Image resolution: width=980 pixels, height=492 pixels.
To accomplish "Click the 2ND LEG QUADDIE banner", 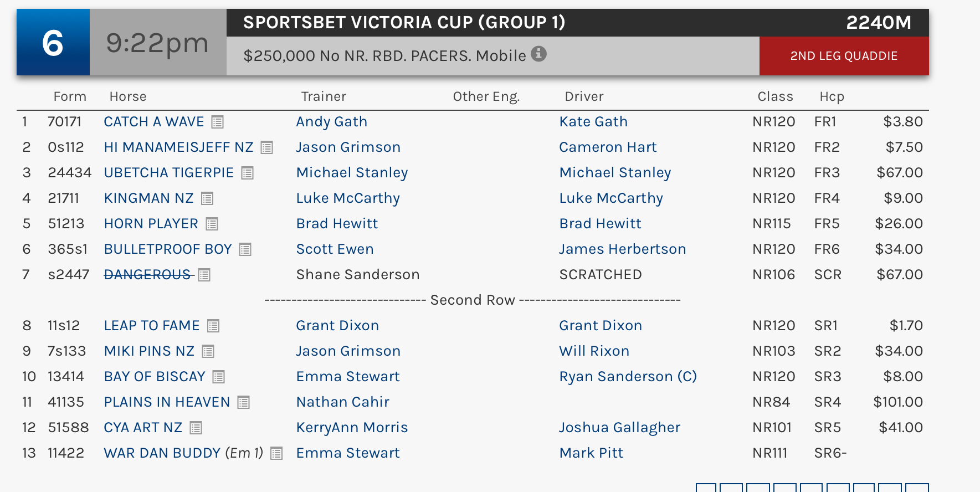I will 844,56.
